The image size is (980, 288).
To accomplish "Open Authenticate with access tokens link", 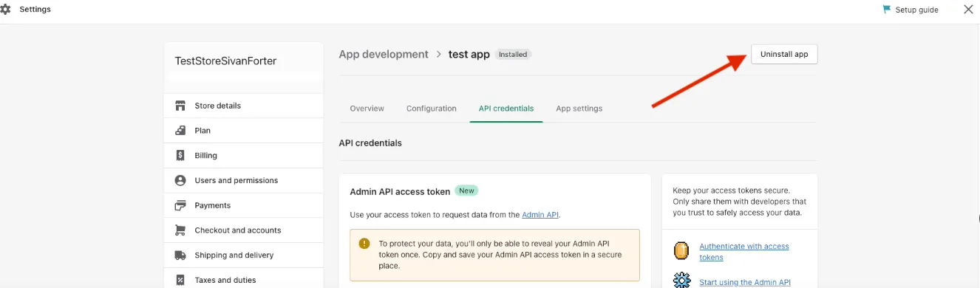I will tap(744, 252).
